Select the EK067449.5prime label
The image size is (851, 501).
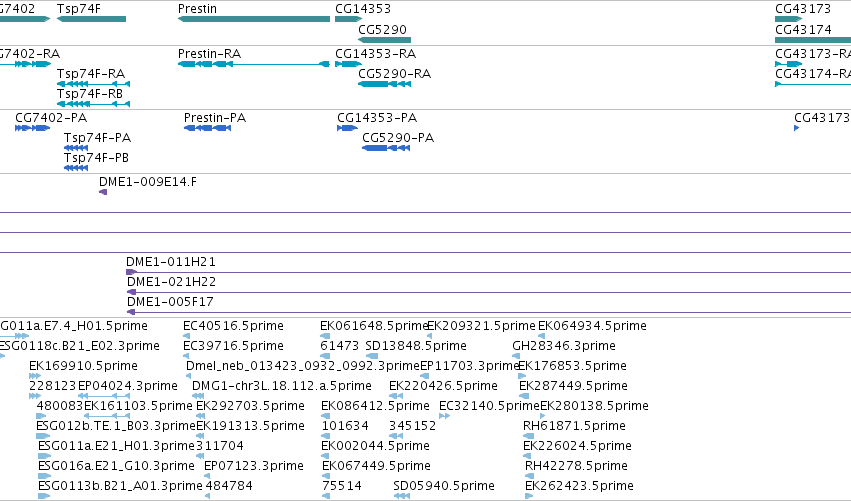(376, 466)
